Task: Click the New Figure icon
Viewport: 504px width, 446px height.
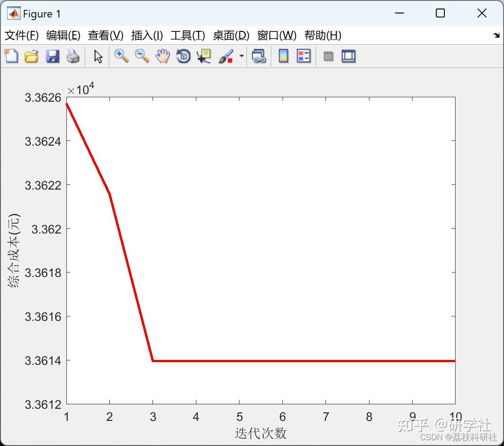Action: point(11,56)
